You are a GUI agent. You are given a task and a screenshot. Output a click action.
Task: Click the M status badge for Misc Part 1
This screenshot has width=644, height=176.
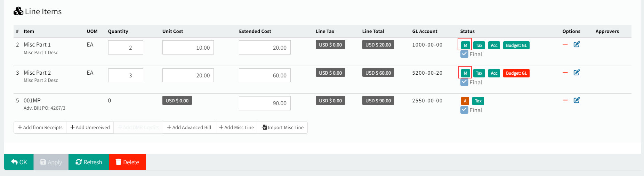click(465, 45)
